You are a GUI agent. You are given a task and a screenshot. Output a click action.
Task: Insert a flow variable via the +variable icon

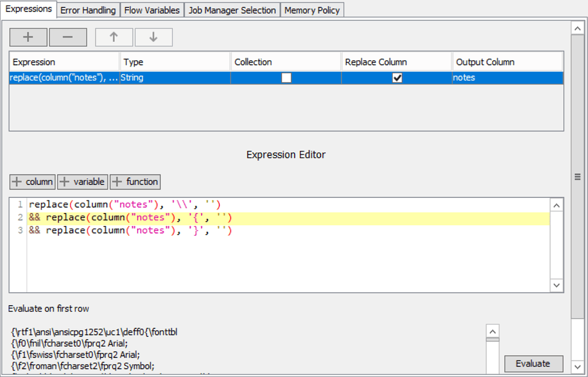tap(82, 181)
